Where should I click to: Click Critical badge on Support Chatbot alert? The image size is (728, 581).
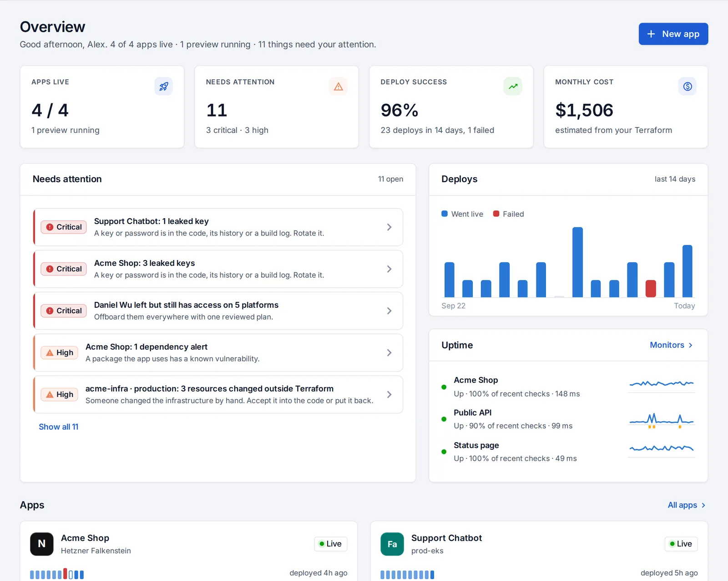(64, 227)
